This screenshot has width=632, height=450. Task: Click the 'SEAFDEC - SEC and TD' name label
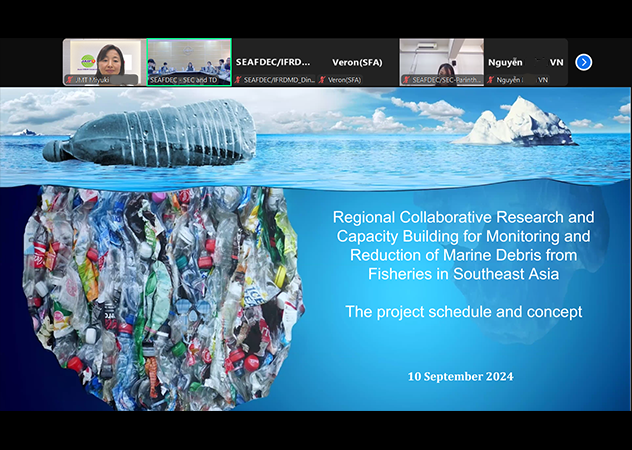(184, 80)
